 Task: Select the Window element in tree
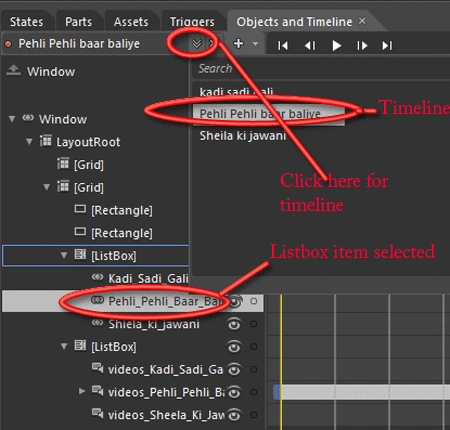[63, 119]
